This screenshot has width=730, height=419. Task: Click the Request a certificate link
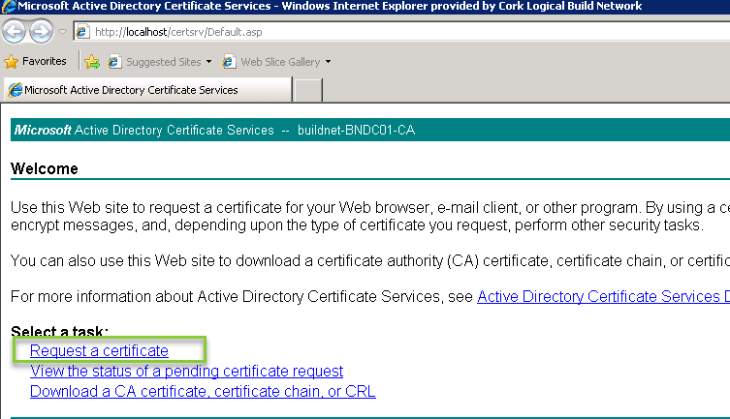99,351
